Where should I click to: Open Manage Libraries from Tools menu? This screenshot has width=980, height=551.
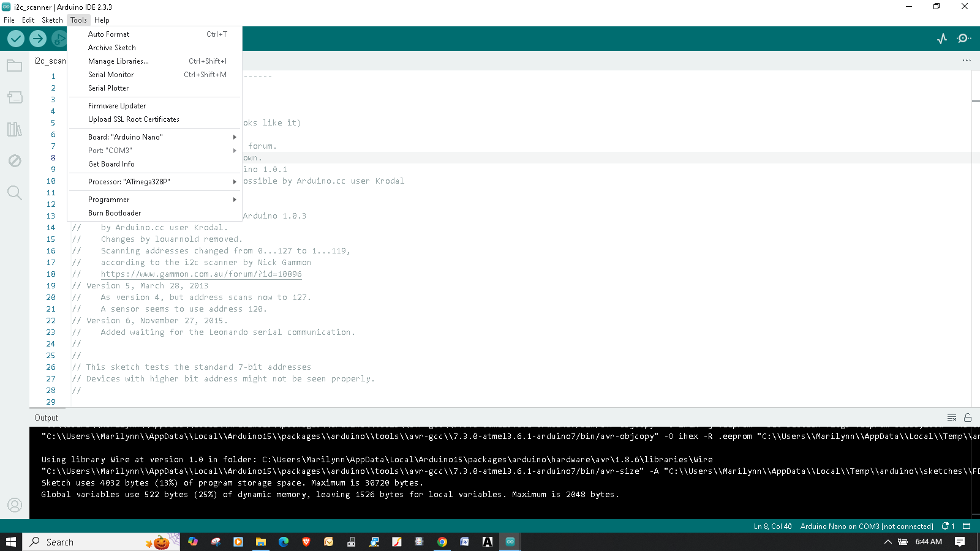[x=155, y=61]
